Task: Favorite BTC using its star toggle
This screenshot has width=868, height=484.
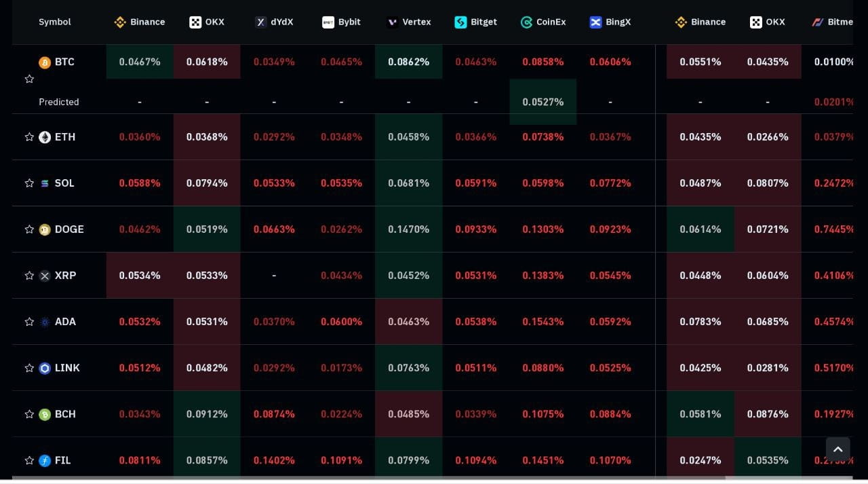Action: pyautogui.click(x=29, y=79)
